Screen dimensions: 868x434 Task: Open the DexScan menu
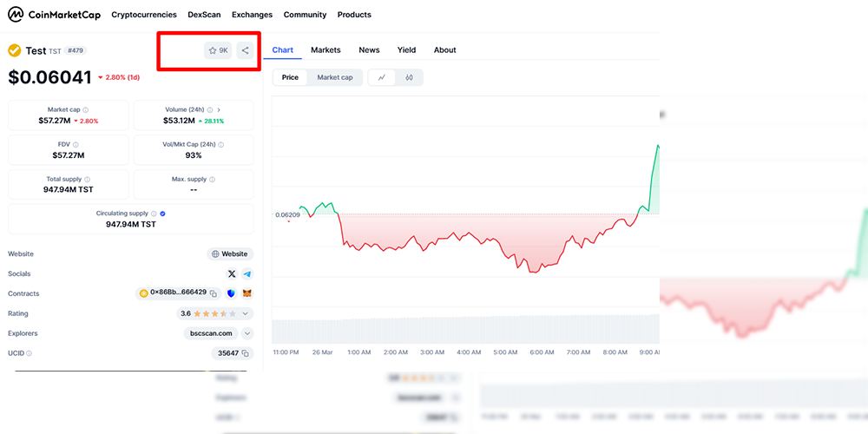[204, 15]
